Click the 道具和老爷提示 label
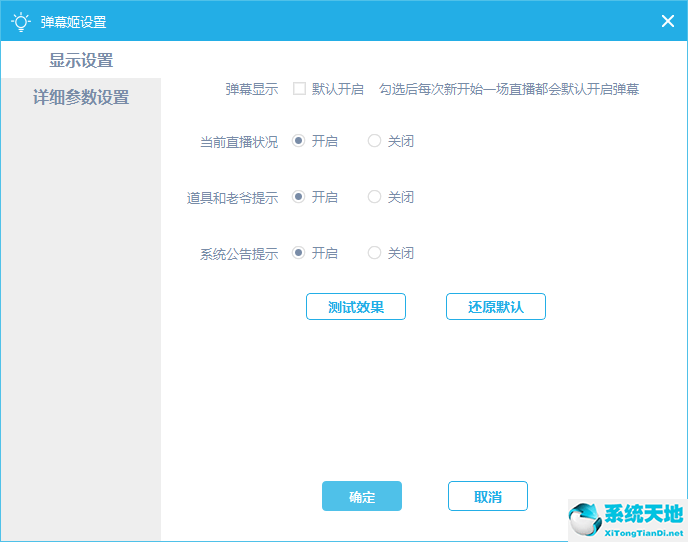Screen dimensions: 688x542 coord(233,197)
